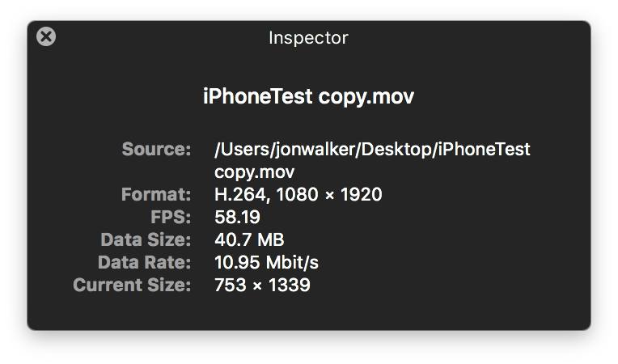
Task: Click the Data Size label
Action: [146, 239]
